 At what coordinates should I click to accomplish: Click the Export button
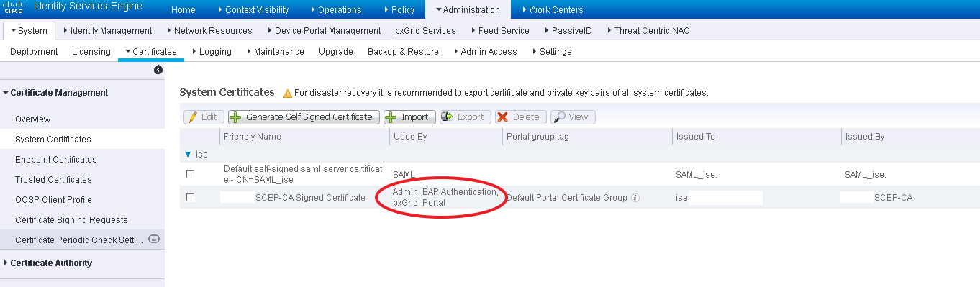(465, 117)
